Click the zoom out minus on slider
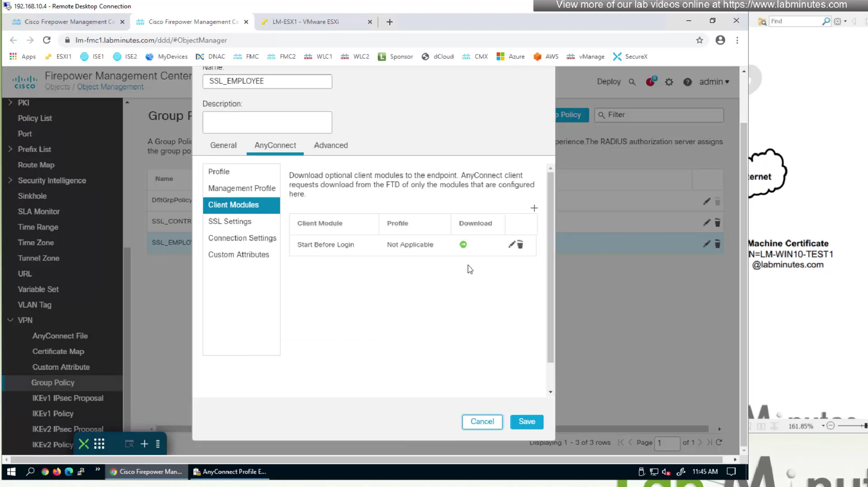Screen dimensions: 868x487 (x=831, y=426)
